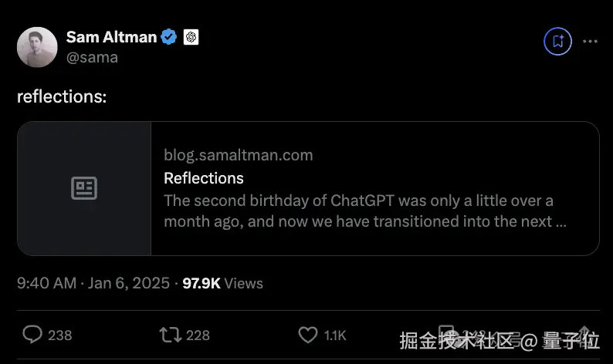613x364 pixels.
Task: Click the reply speech bubble icon
Action: click(32, 334)
